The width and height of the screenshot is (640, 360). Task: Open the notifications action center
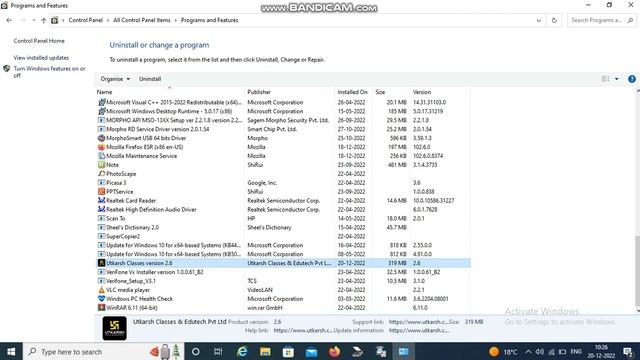pyautogui.click(x=629, y=351)
